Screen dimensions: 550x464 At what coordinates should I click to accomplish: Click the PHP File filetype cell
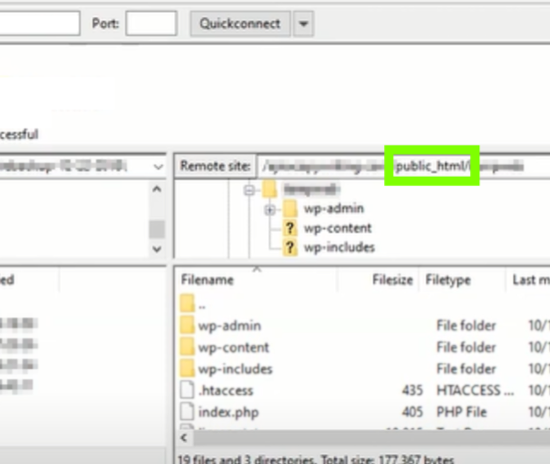462,412
